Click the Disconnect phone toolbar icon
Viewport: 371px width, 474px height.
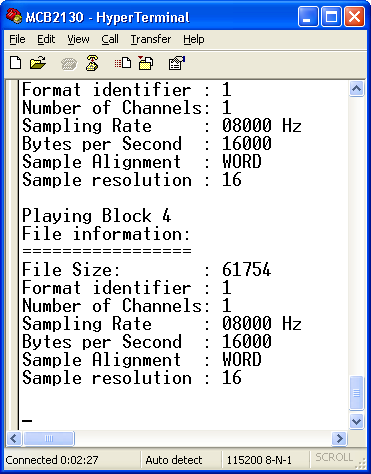92,63
